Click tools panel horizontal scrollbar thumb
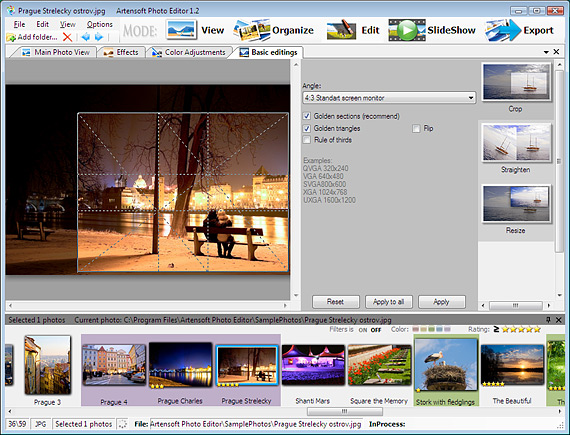 [515, 305]
